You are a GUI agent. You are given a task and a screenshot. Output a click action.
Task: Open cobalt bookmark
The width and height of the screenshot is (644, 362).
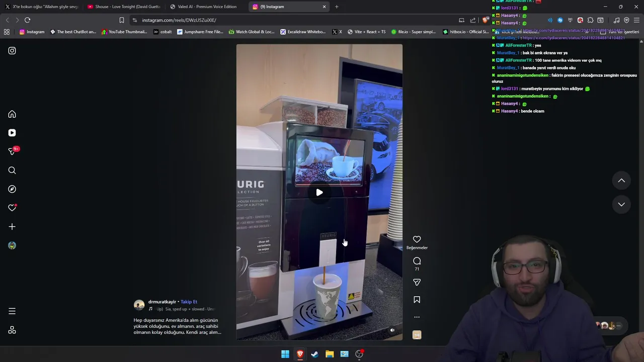pyautogui.click(x=163, y=32)
